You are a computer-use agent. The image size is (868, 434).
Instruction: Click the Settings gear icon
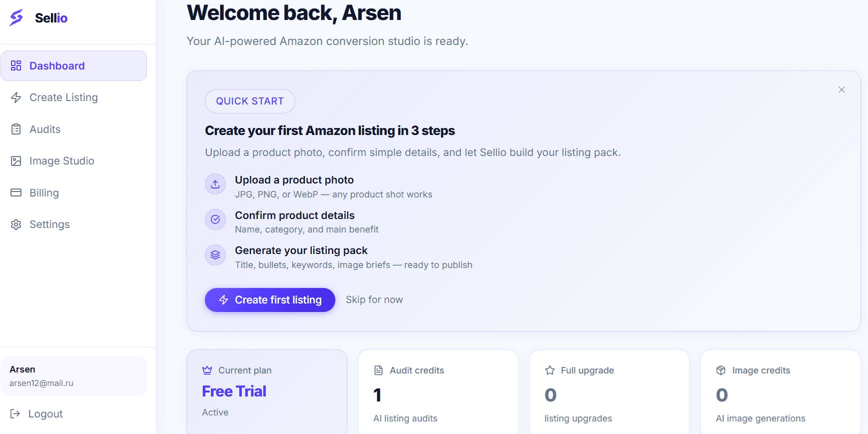point(16,224)
